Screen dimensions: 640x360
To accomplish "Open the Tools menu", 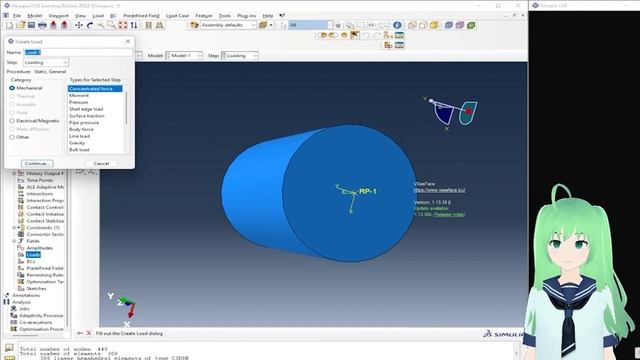I will coord(224,16).
